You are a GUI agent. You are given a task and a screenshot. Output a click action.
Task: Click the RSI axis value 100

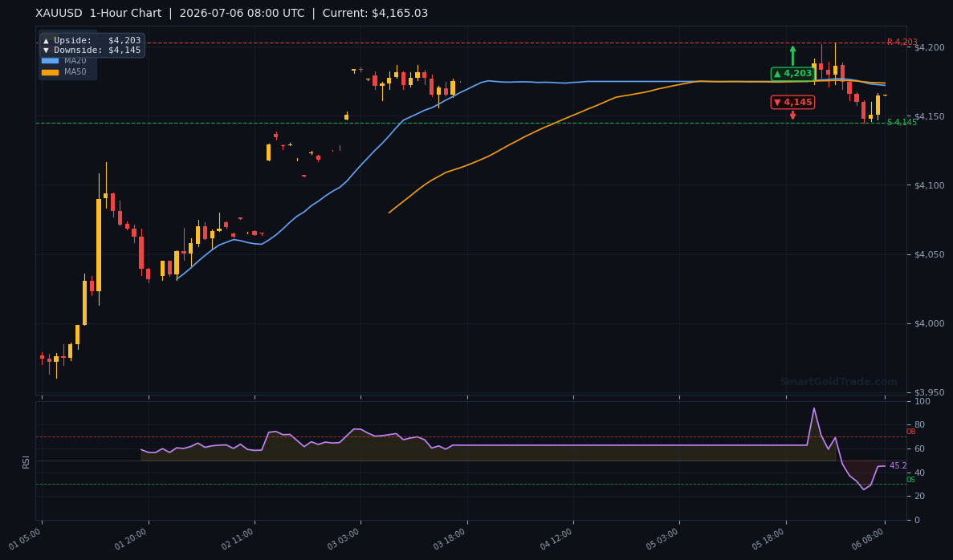922,401
